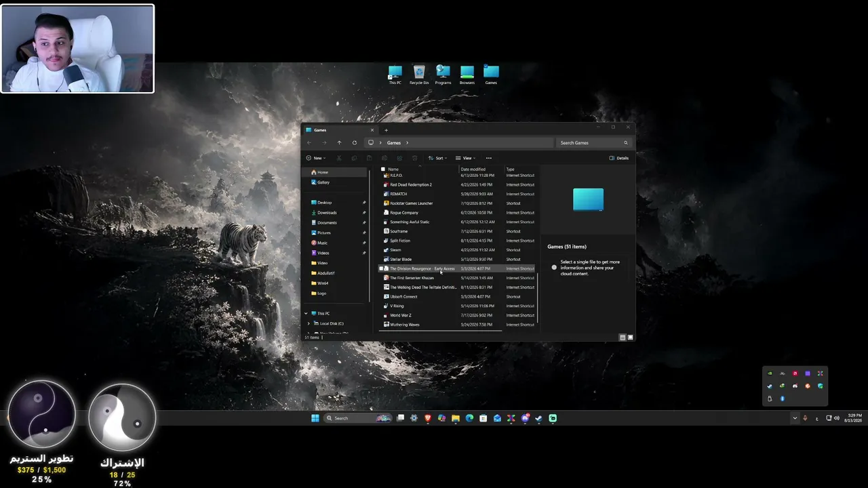
Task: Switch to details list view layout
Action: (x=623, y=337)
